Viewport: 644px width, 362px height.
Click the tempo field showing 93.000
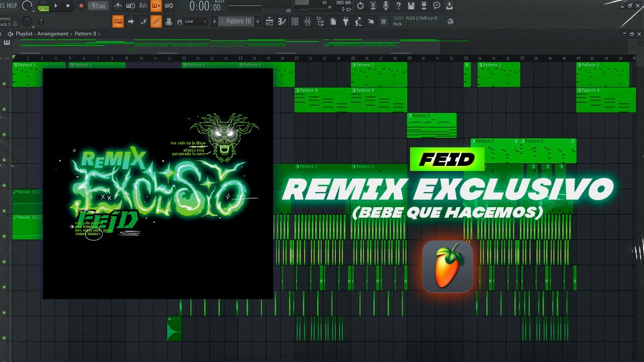tap(99, 6)
